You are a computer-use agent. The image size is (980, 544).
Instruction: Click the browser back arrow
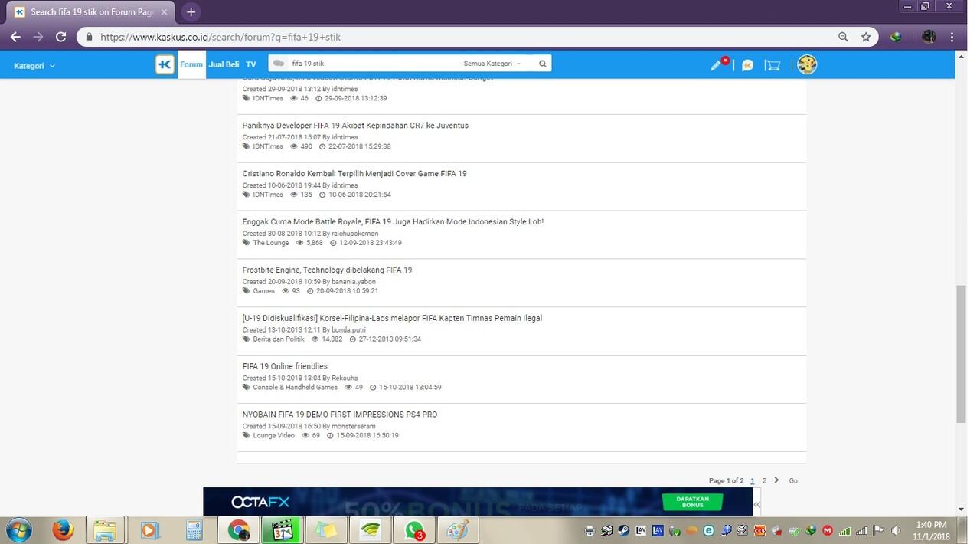pos(16,37)
